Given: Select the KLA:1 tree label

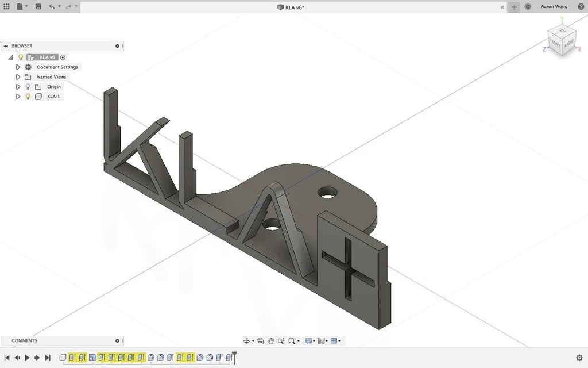Looking at the screenshot, I should (53, 97).
